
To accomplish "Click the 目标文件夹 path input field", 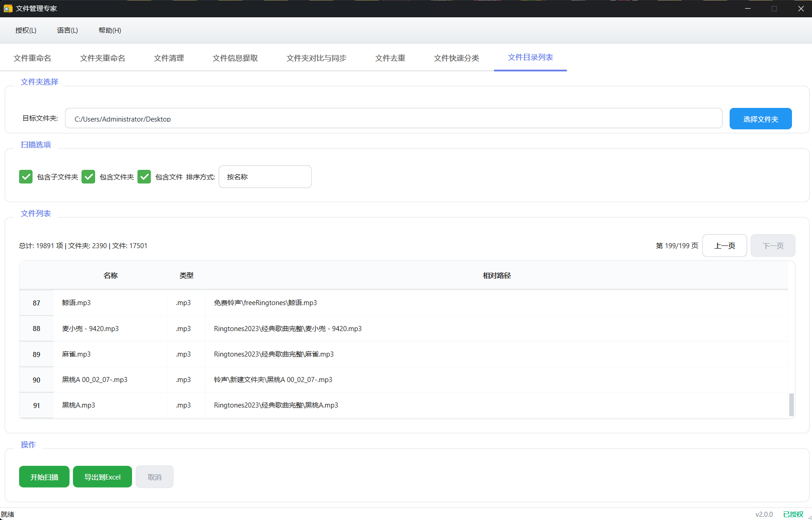I will (393, 119).
